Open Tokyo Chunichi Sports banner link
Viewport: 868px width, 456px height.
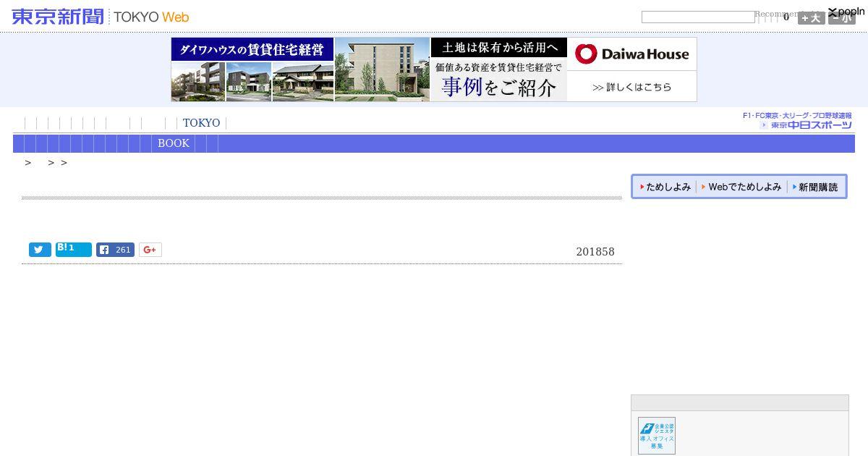[798, 121]
